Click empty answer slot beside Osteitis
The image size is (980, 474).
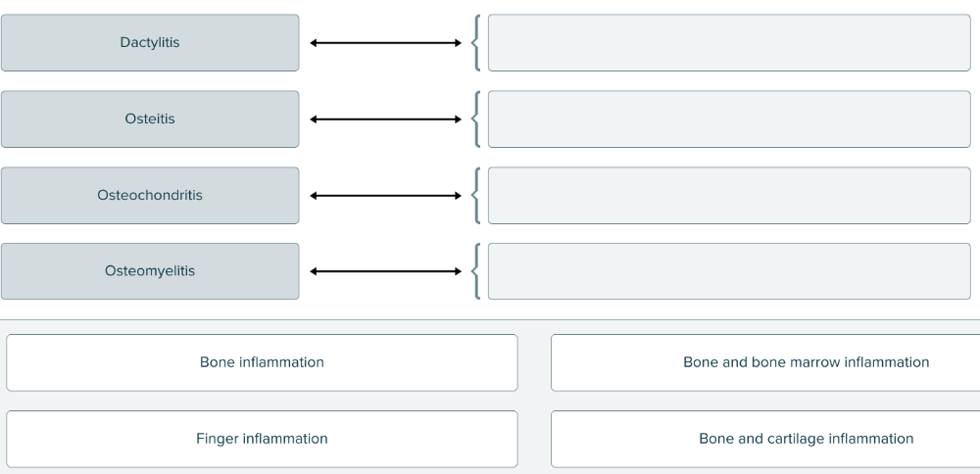(x=729, y=119)
